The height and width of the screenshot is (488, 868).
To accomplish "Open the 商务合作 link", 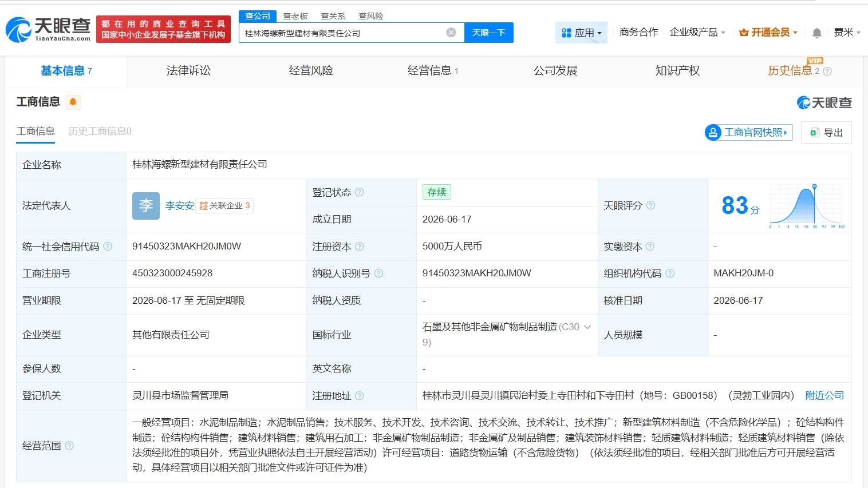I will (x=638, y=33).
